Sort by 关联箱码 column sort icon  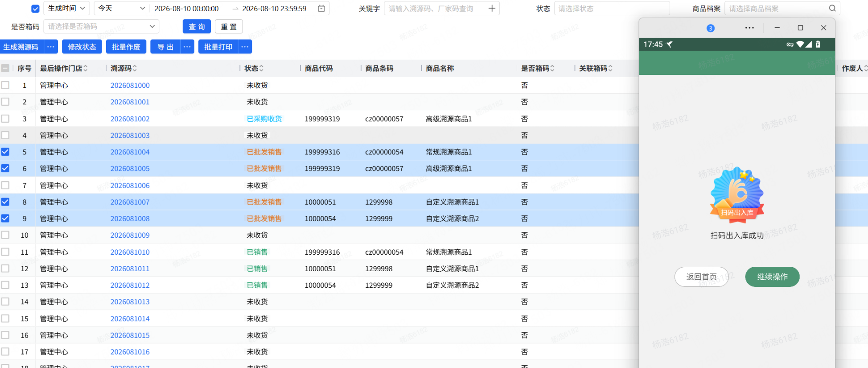610,68
